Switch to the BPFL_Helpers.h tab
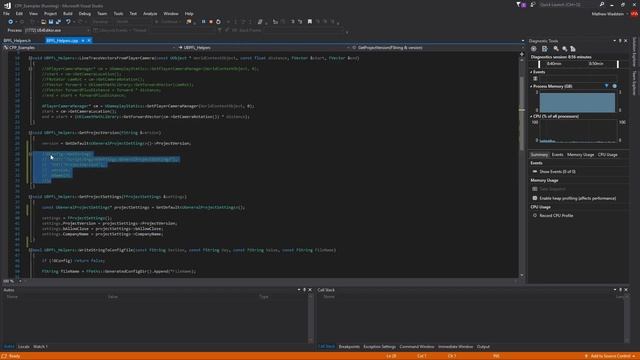Viewport: 640px width, 360px height. [x=17, y=41]
